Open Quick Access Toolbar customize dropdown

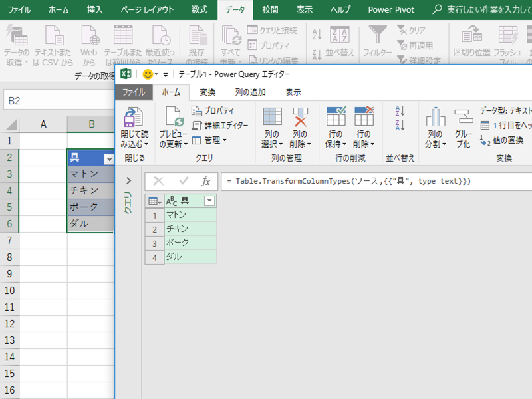[x=166, y=74]
